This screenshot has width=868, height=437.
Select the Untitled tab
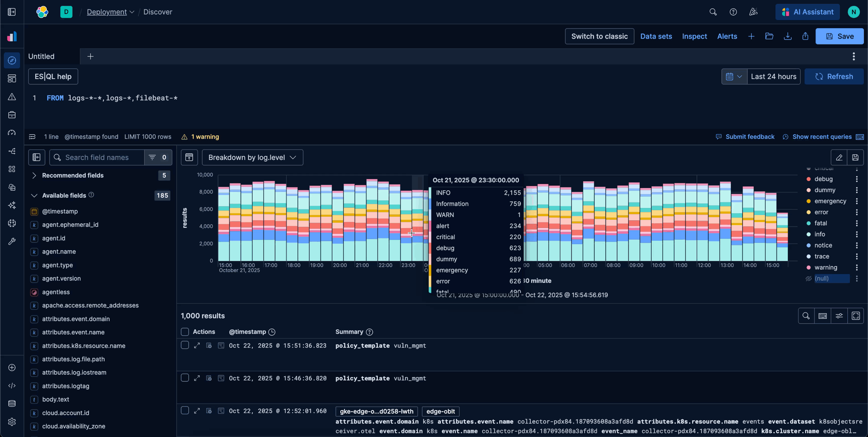pos(42,56)
